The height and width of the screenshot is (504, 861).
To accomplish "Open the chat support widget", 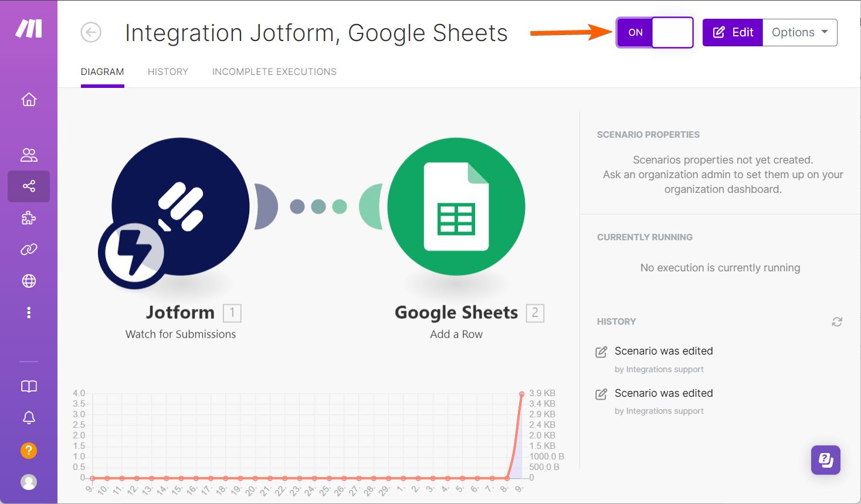I will click(x=826, y=460).
